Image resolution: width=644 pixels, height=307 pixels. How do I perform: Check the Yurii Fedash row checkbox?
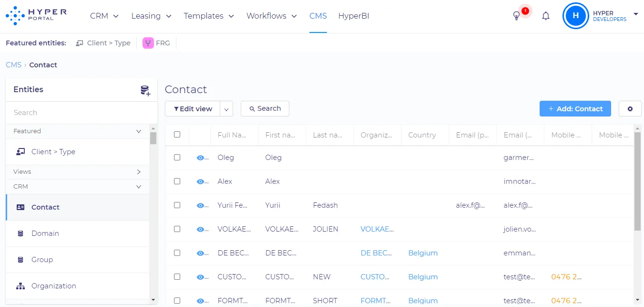(x=177, y=205)
